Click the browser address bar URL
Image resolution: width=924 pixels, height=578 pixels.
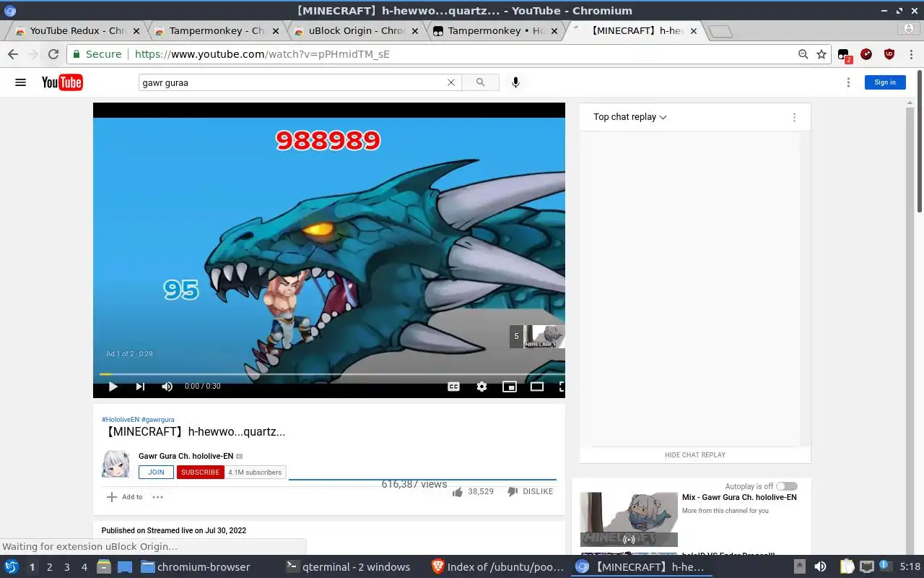[262, 54]
